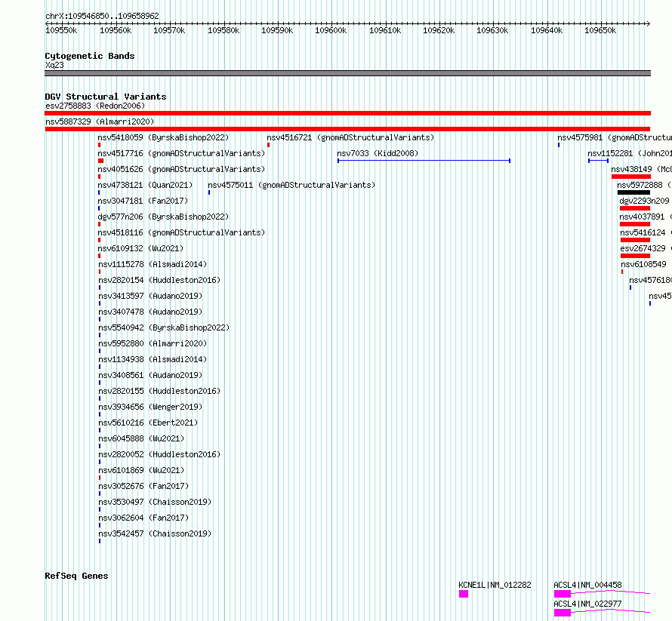
Task: Open nsv3047181 (Fan2017) variant
Action: tap(143, 201)
